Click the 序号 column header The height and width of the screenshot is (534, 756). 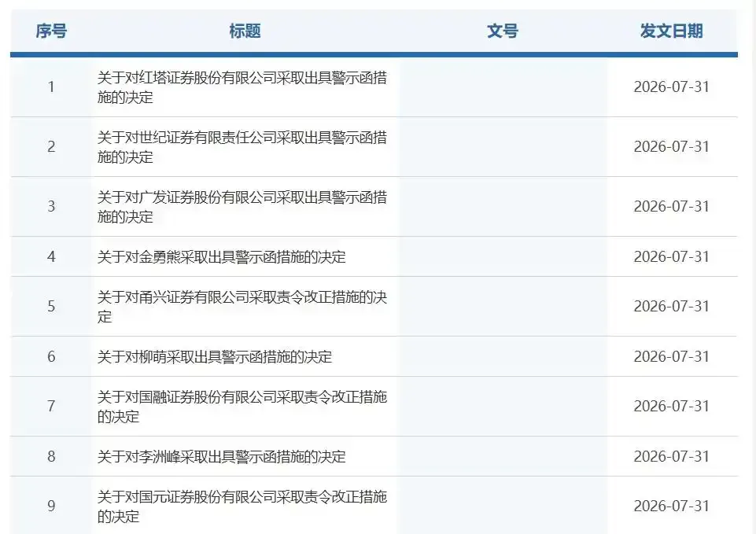pyautogui.click(x=51, y=31)
